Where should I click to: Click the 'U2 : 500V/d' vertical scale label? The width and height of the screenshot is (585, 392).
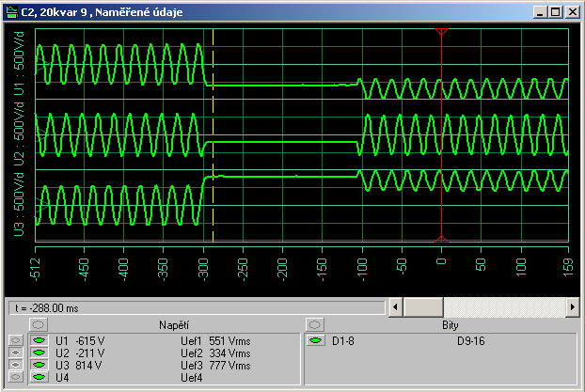19,134
